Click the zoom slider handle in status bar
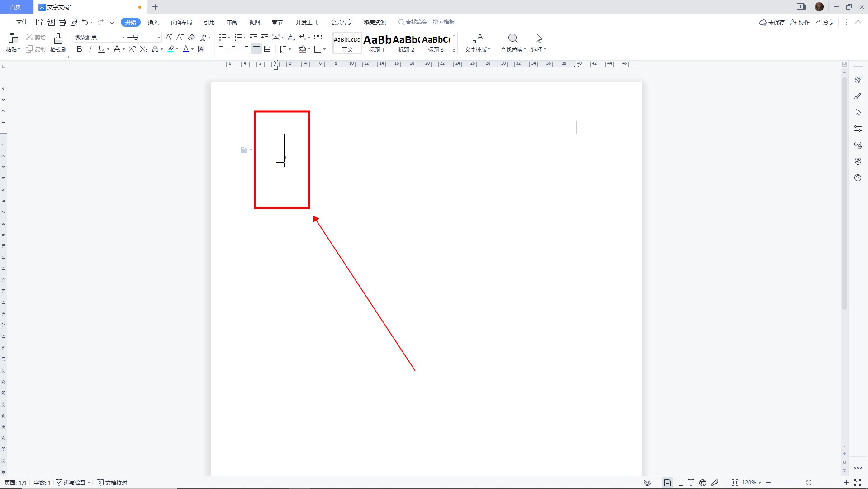Screen dimensions: 868x489 click(x=808, y=483)
